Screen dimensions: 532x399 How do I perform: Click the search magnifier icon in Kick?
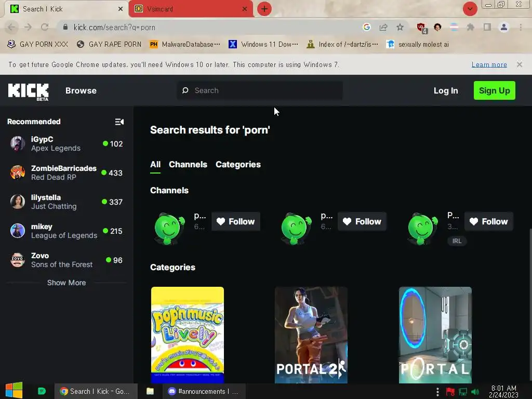pos(185,90)
